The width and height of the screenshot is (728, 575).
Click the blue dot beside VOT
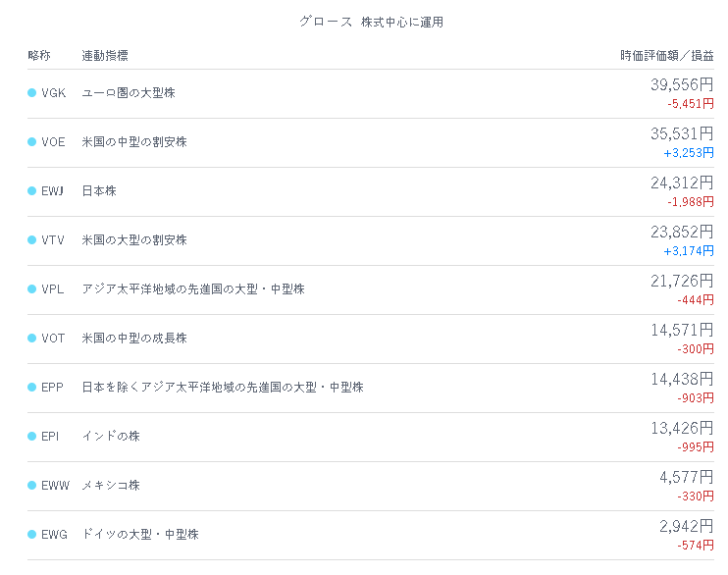31,339
